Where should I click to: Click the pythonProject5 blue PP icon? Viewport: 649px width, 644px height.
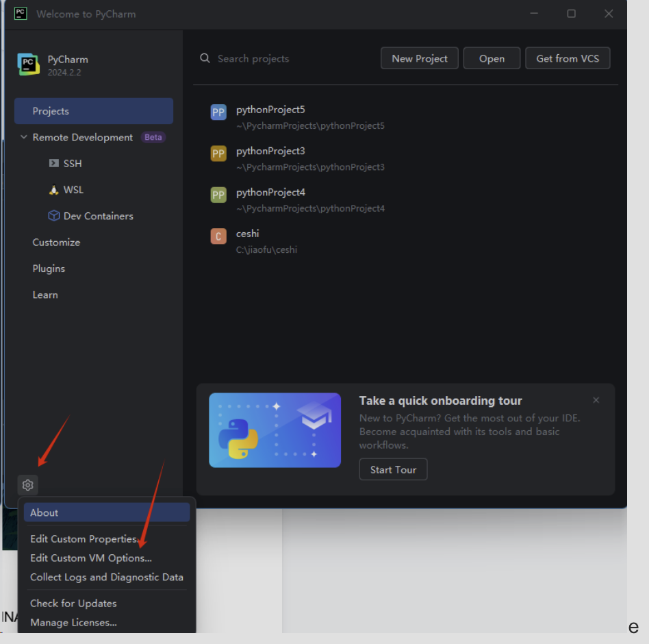coord(218,112)
